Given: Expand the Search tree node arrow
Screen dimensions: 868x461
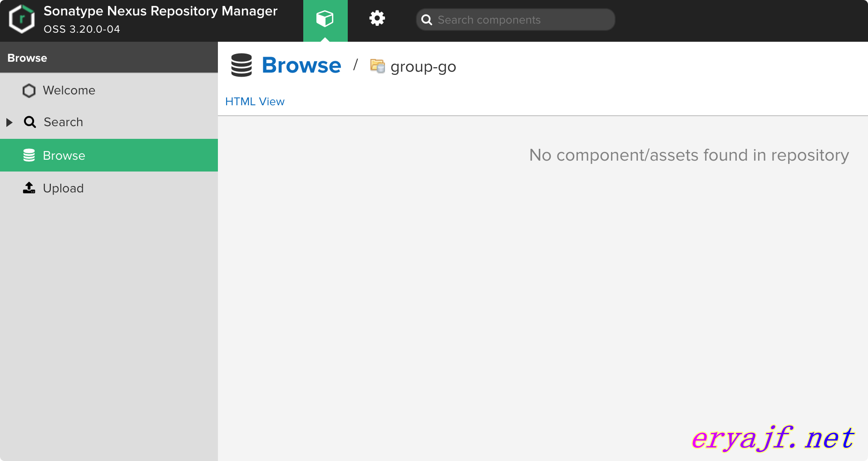Looking at the screenshot, I should 9,122.
